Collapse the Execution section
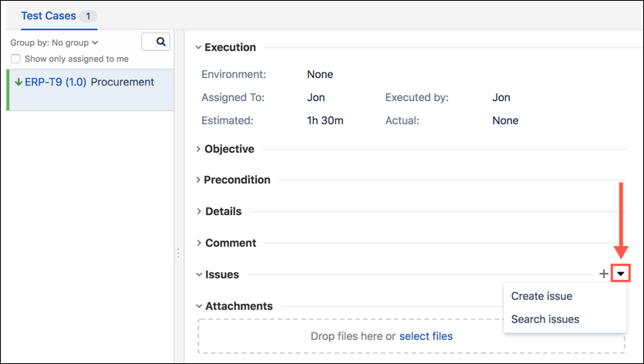The image size is (644, 364). click(199, 48)
